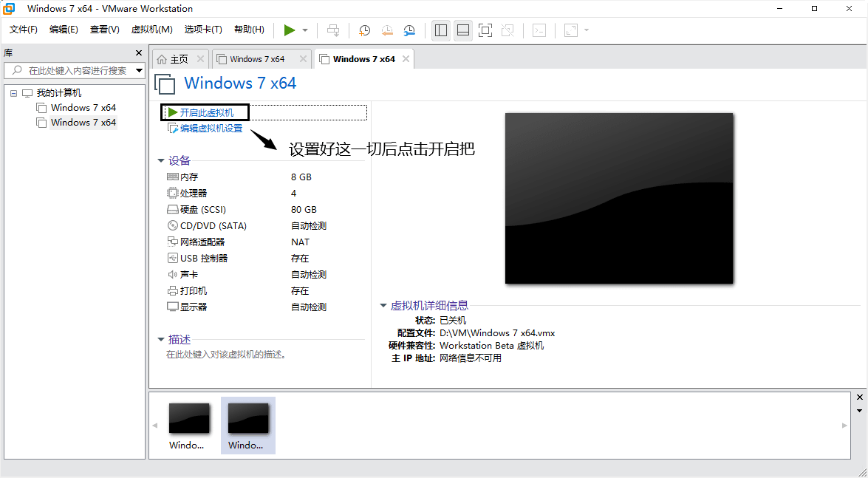This screenshot has width=868, height=478.
Task: Select the highlighted second Windows 7 x64 tree item
Action: click(83, 123)
